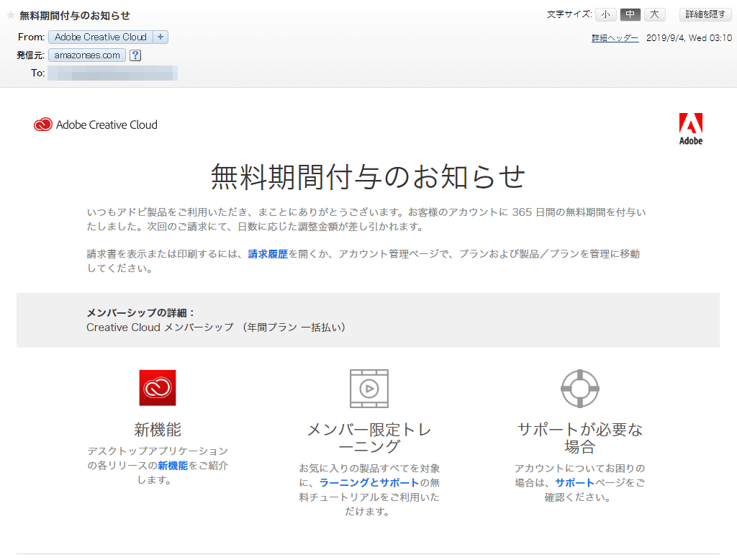Set text size to 小
Image resolution: width=737 pixels, height=560 pixels.
click(x=606, y=14)
